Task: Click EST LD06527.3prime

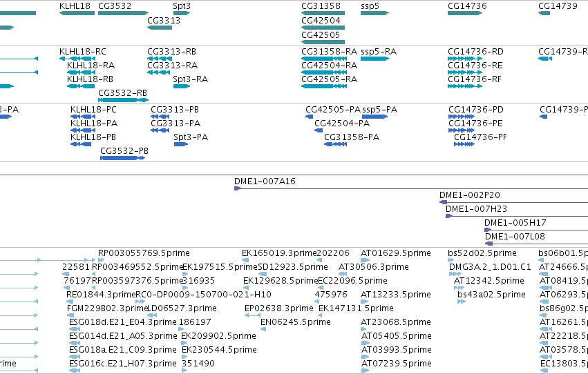Action: point(151,315)
